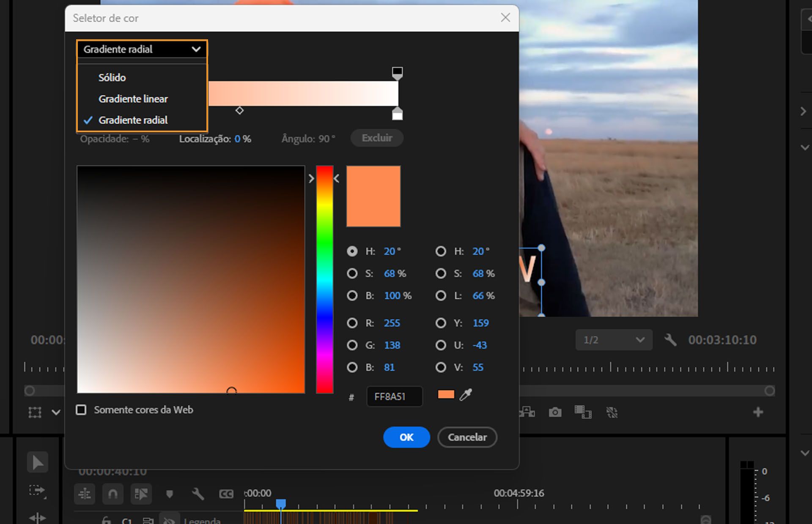
Task: Click the add marker icon in timeline
Action: [x=170, y=494]
